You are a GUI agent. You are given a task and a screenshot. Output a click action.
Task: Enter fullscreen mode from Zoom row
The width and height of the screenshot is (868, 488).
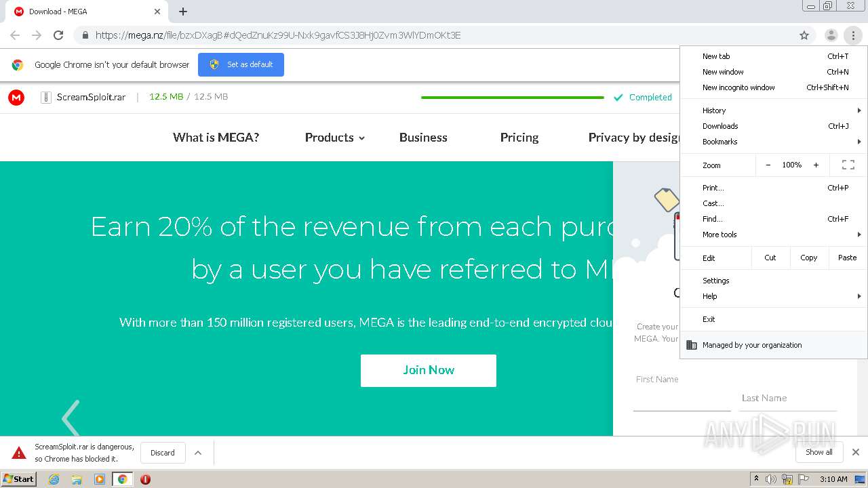click(848, 165)
